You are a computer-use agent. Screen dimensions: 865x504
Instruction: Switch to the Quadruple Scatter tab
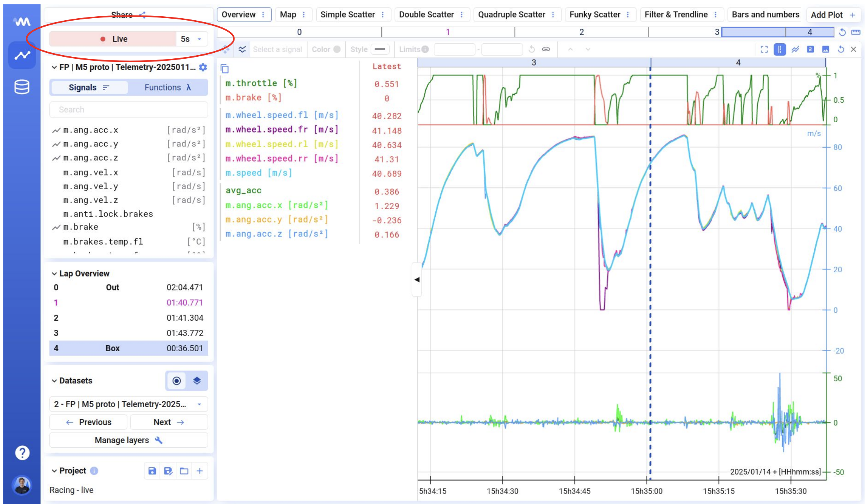(511, 15)
